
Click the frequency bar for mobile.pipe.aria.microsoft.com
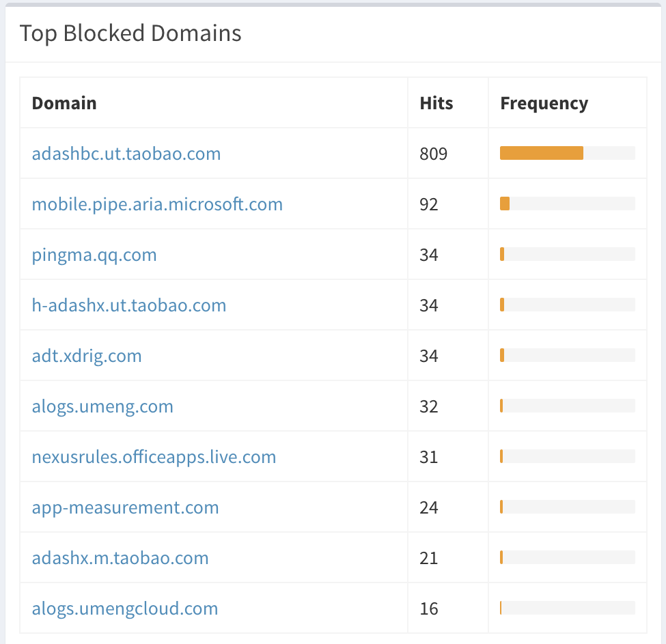point(567,204)
